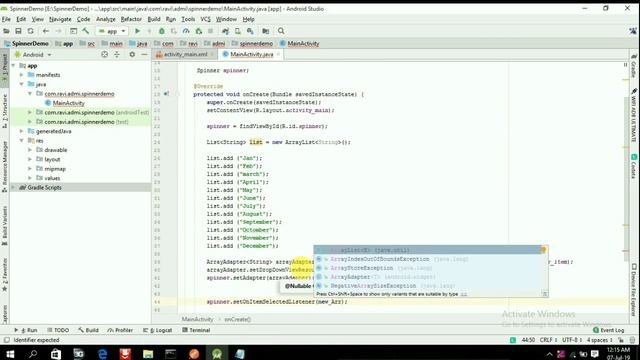Save all files with the disk icon
The width and height of the screenshot is (640, 360).
coord(18,31)
